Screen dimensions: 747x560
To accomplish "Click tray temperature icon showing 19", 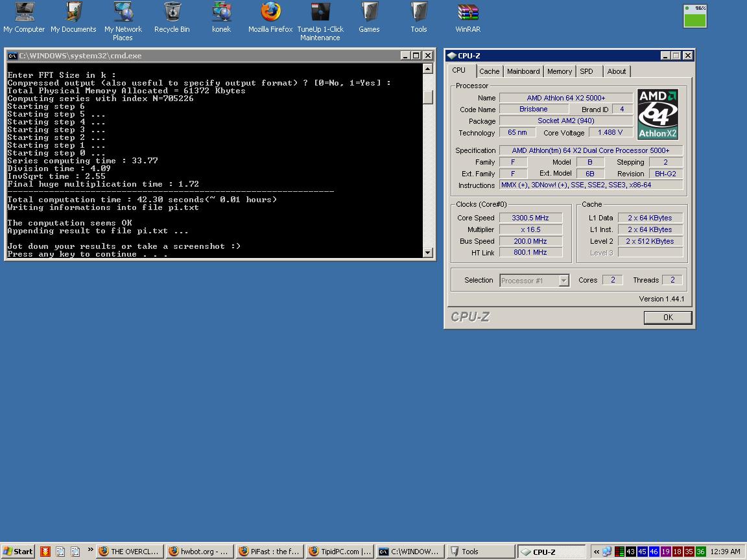I will 665,552.
